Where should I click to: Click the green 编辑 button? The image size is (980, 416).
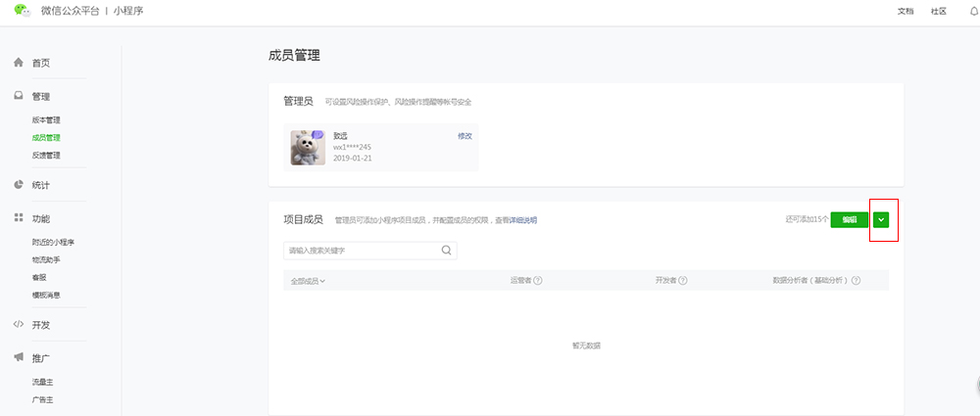850,220
